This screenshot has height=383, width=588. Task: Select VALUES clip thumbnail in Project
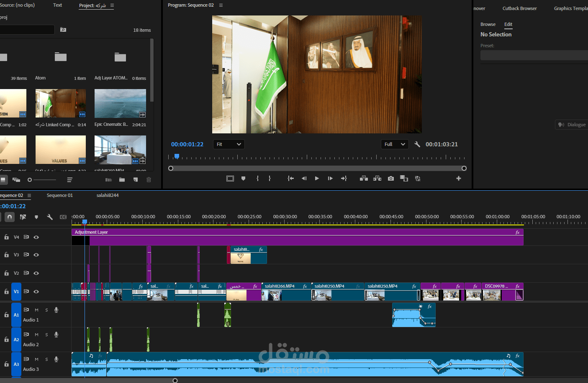click(61, 150)
